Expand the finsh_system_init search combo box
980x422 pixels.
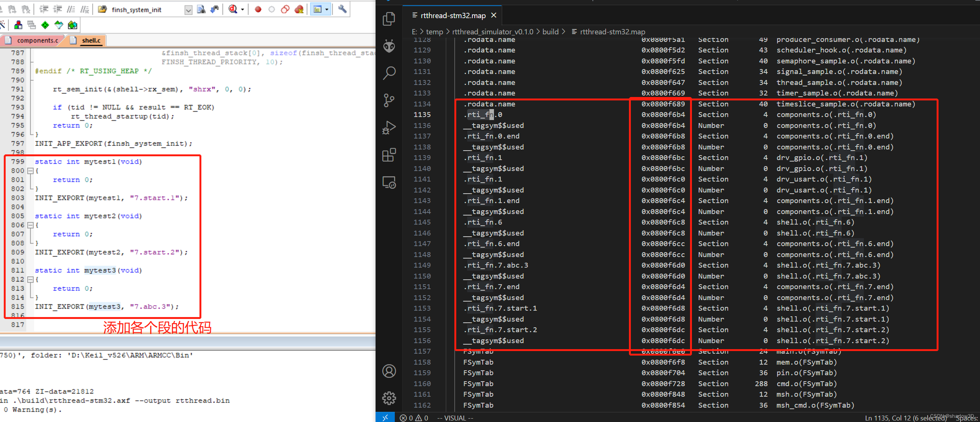click(188, 10)
